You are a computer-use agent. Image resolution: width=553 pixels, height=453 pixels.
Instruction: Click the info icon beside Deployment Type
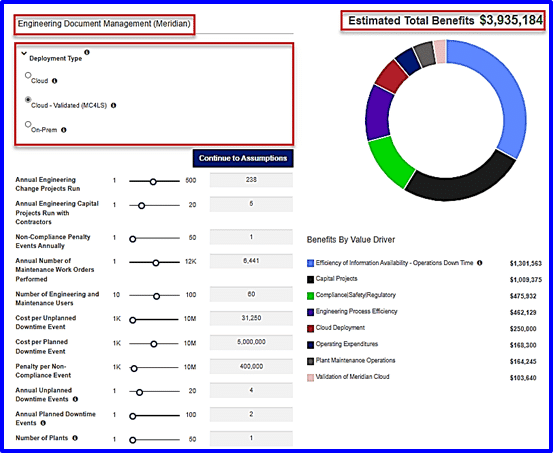87,52
